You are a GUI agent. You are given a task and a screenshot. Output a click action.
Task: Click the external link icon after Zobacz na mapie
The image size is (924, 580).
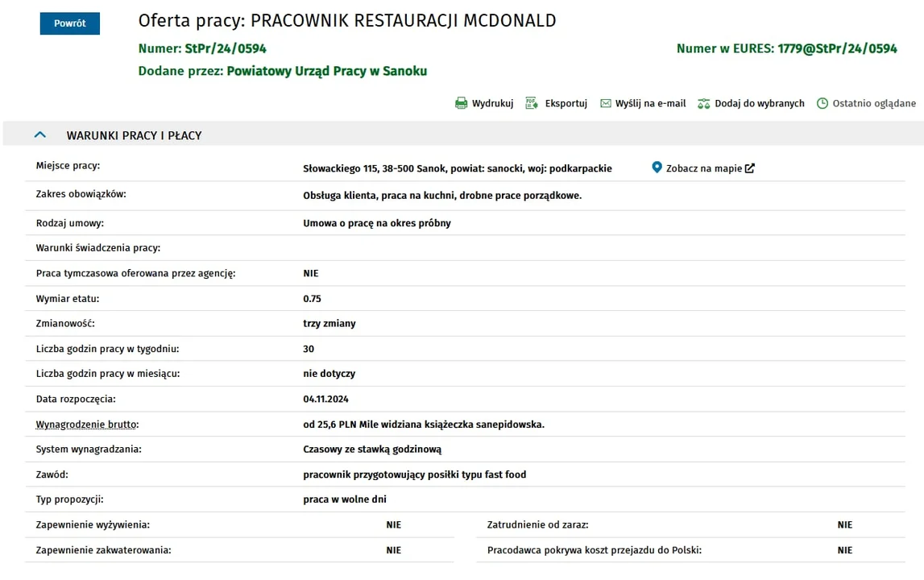(x=749, y=168)
